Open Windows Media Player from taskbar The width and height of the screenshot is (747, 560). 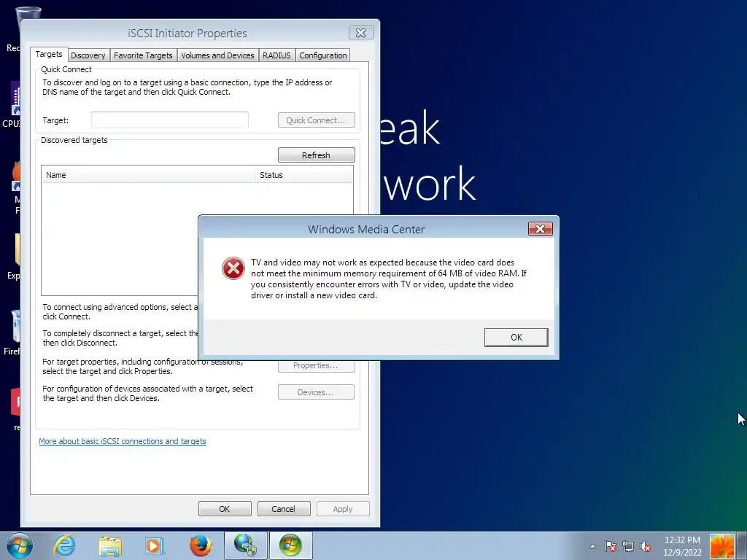(x=154, y=545)
